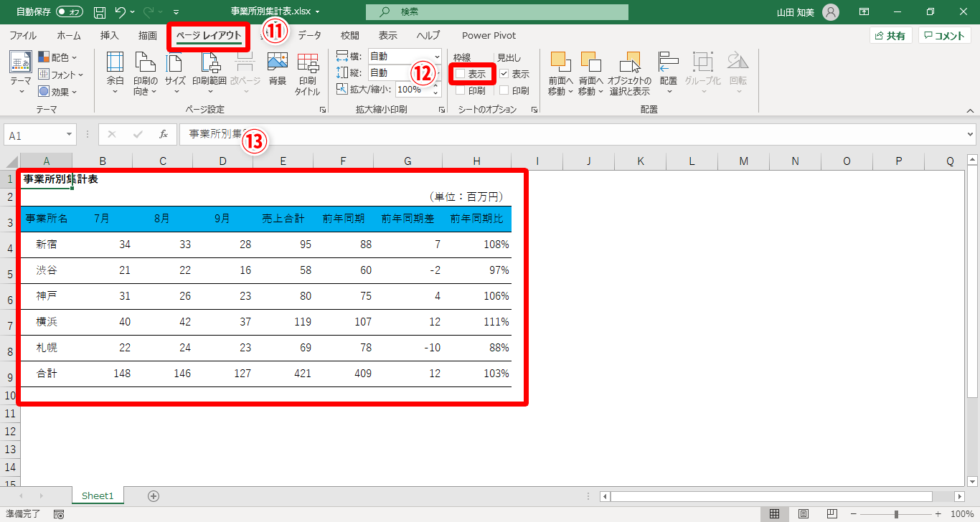Viewport: 980px width, 522px height.
Task: Open Page Setup dialog launcher
Action: click(x=323, y=110)
